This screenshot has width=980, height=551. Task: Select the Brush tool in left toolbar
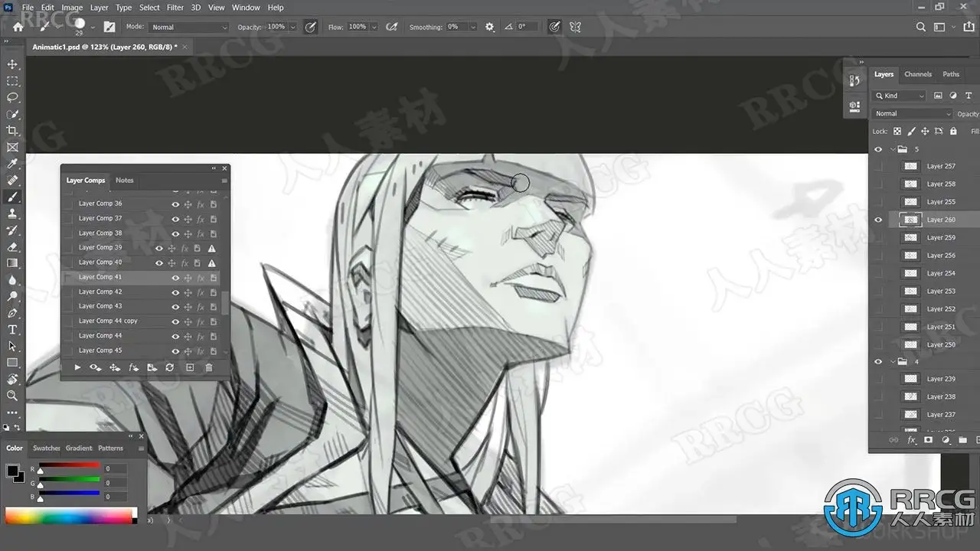[x=12, y=197]
